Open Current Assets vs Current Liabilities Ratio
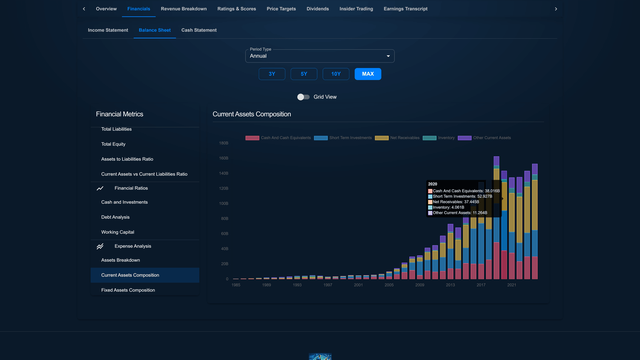640x360 pixels. pos(145,174)
